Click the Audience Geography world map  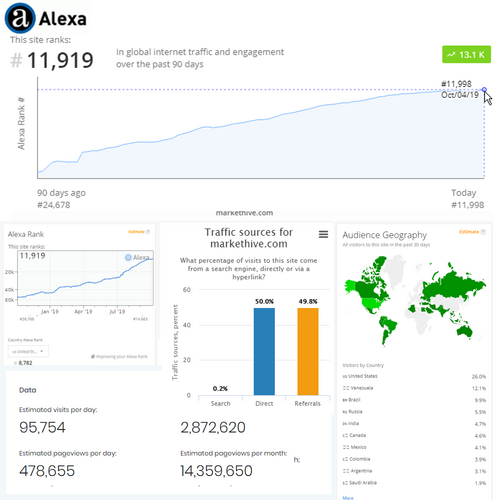point(414,300)
